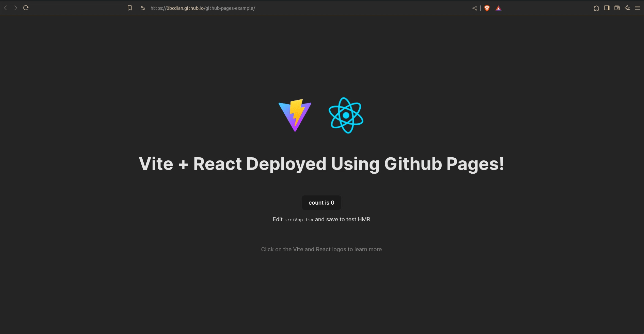The image size is (644, 334).
Task: Toggle the browser sidebar panel icon
Action: click(x=607, y=8)
